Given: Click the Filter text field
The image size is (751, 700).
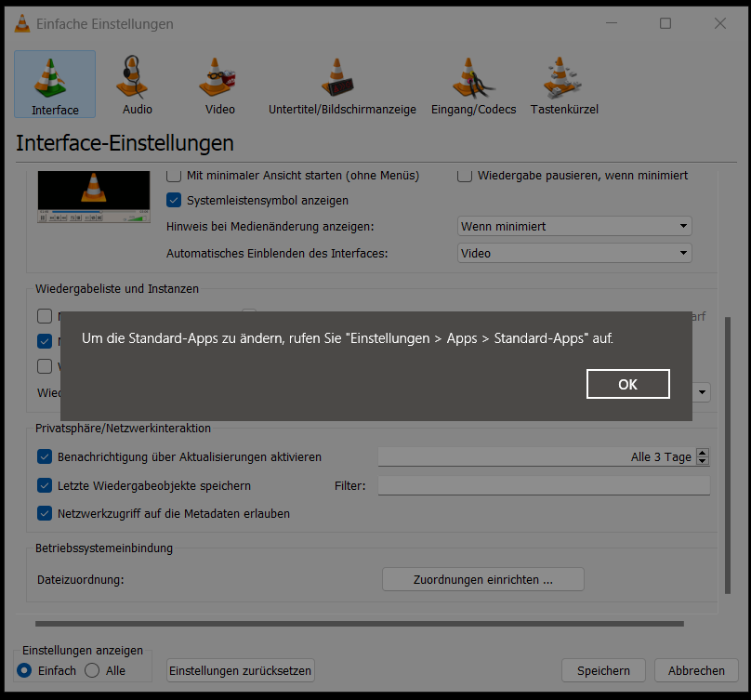Looking at the screenshot, I should 544,485.
